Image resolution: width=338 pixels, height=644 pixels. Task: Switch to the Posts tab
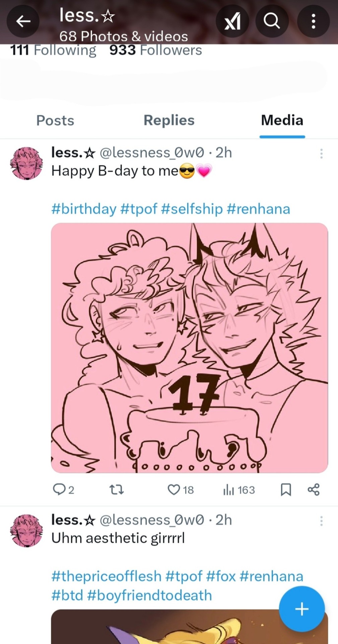pyautogui.click(x=55, y=120)
